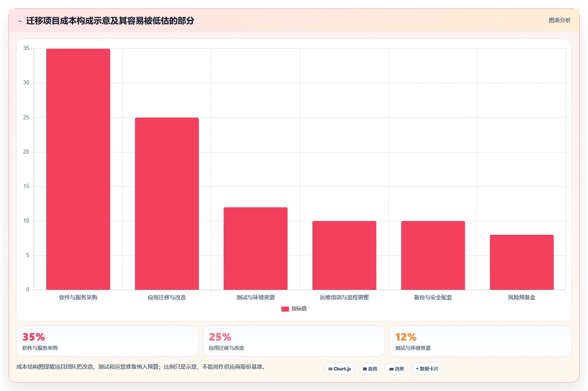This screenshot has width=588, height=391.
Task: Click the Chart.js tag
Action: pyautogui.click(x=340, y=369)
